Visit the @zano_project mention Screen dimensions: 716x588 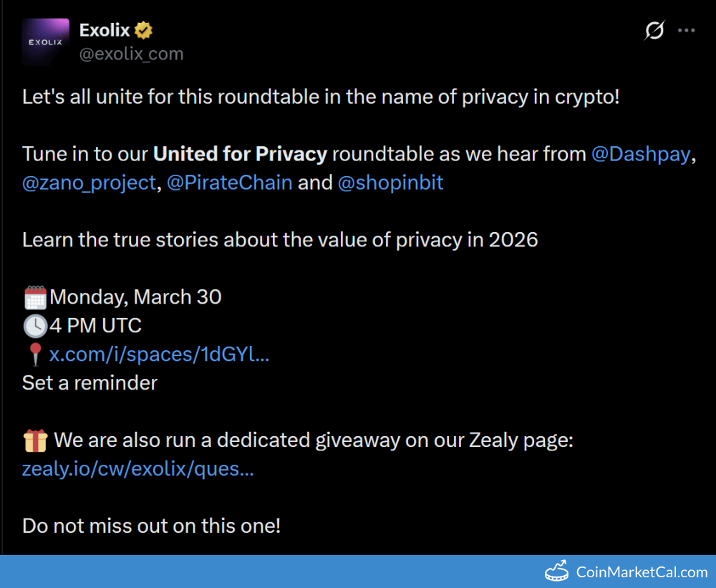[89, 183]
